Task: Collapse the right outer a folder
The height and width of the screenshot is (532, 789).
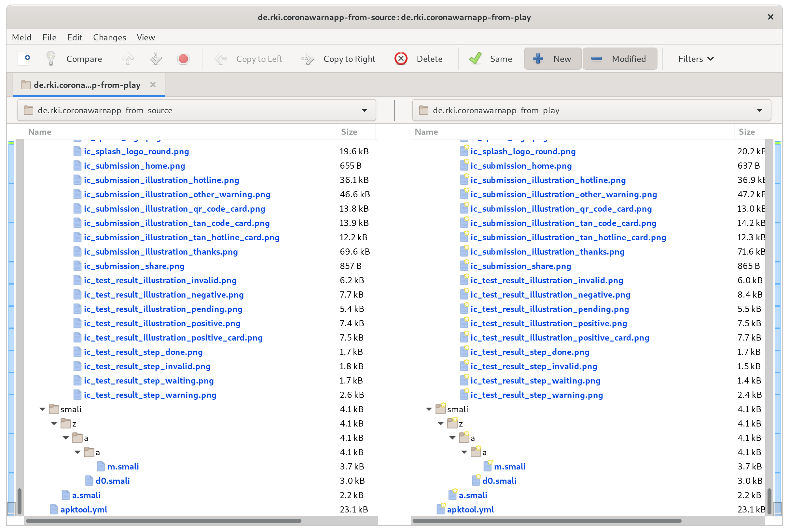Action: (452, 438)
